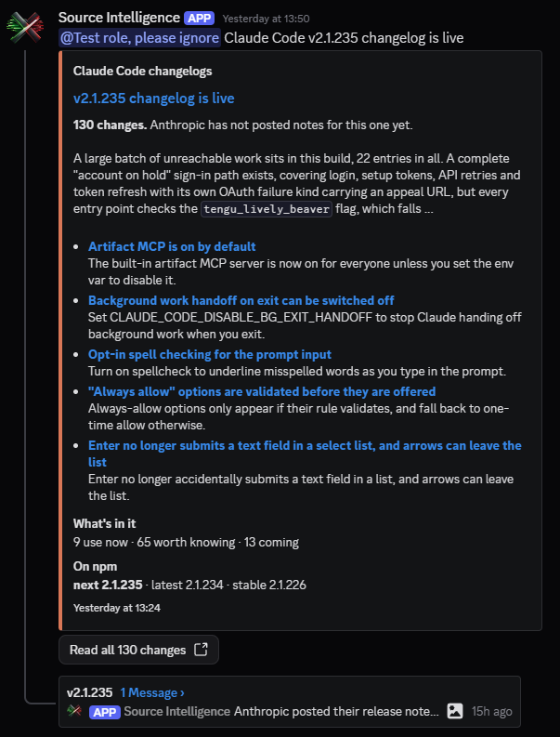Click the Yesterday at 13:50 message timestamp
The height and width of the screenshot is (737, 560).
click(266, 19)
